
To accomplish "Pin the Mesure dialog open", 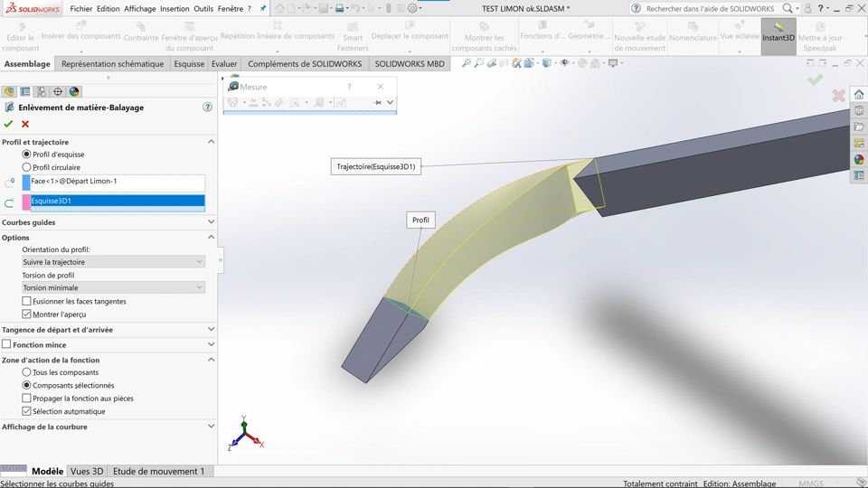I will (x=377, y=102).
